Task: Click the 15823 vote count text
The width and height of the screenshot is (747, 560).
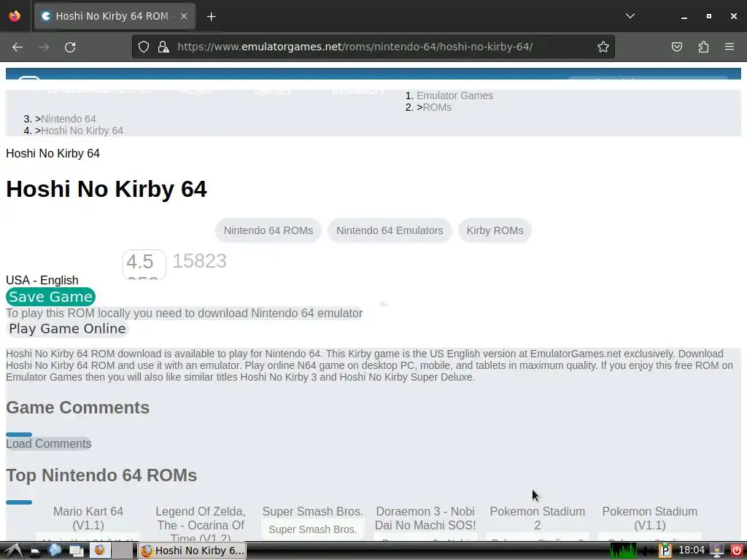Action: click(199, 261)
